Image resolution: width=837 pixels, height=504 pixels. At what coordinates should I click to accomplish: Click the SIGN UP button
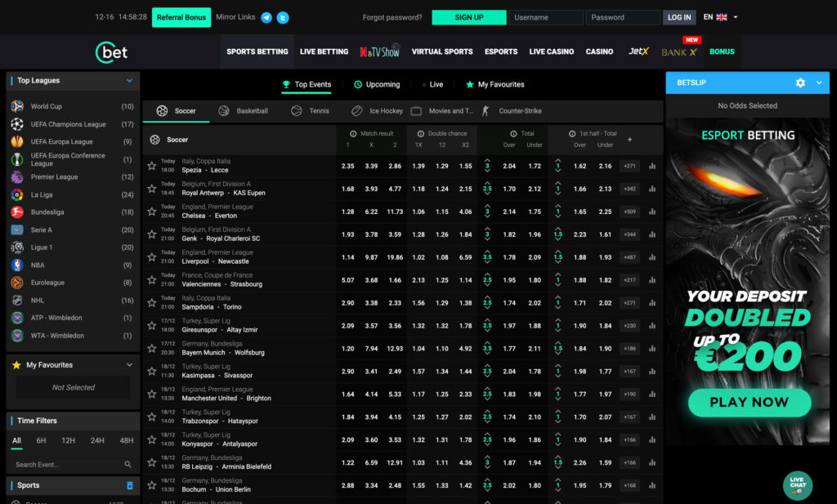[468, 18]
